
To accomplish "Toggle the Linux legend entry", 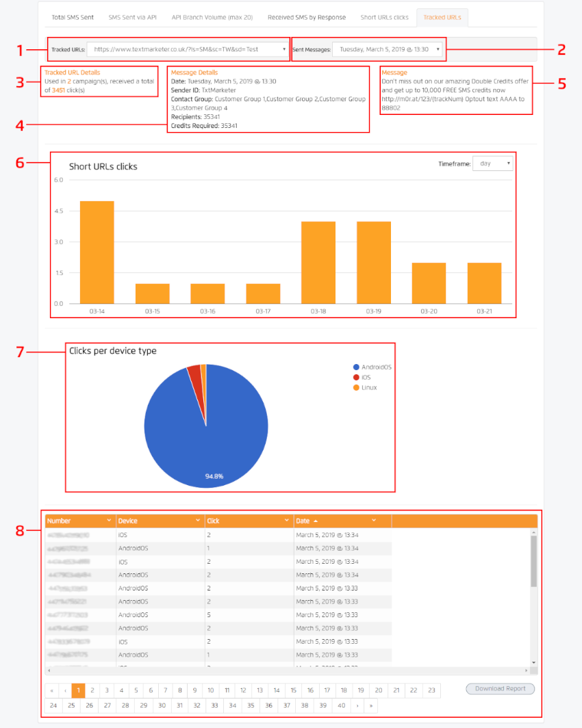I will pos(368,388).
